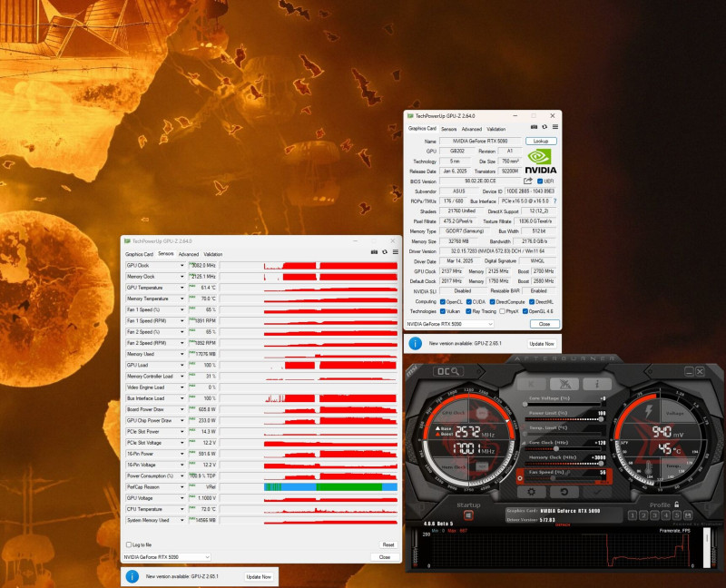This screenshot has height=588, width=726.
Task: Open the hamburger menu in GPU-Z Graphics Card window
Action: click(x=555, y=127)
